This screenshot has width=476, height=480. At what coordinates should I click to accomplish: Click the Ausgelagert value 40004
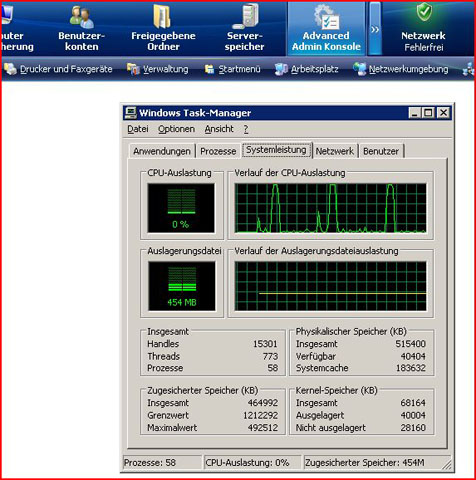[413, 415]
